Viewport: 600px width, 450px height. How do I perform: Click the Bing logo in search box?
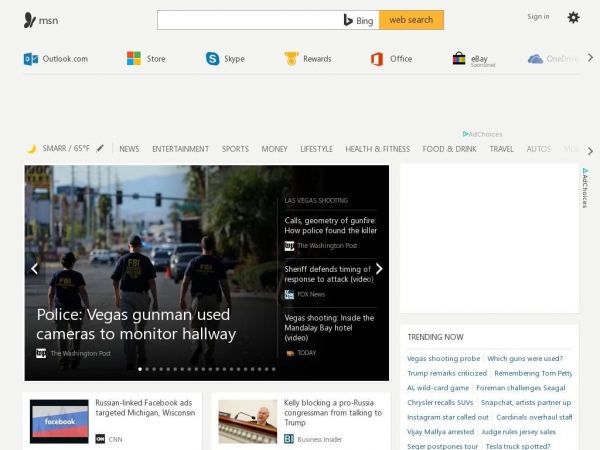tap(358, 20)
